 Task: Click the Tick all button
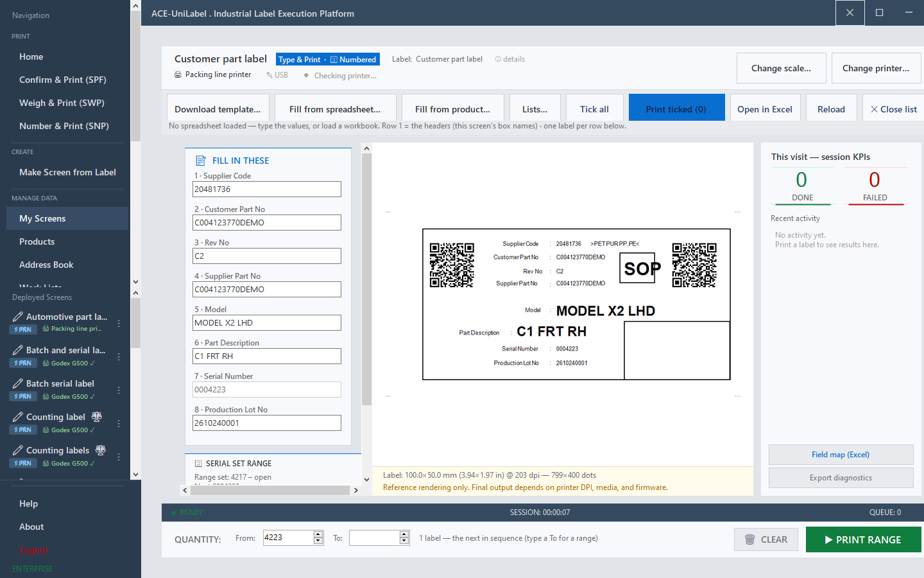(594, 108)
